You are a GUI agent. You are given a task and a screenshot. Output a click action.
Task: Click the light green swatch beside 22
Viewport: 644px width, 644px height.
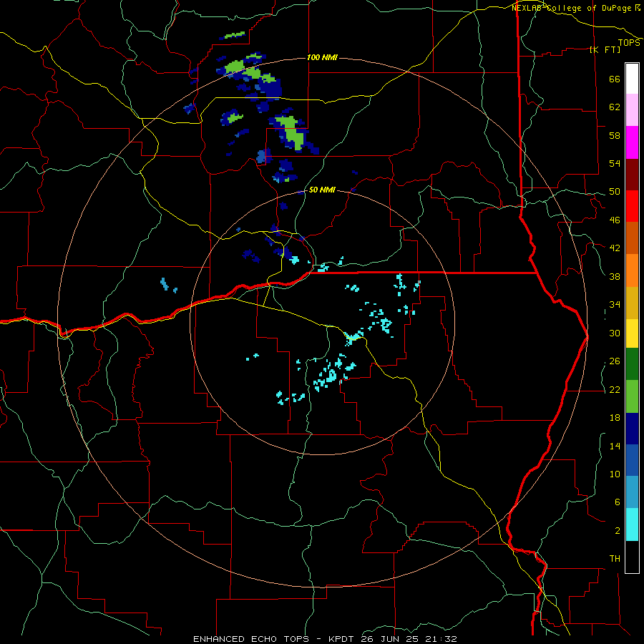[x=632, y=396]
